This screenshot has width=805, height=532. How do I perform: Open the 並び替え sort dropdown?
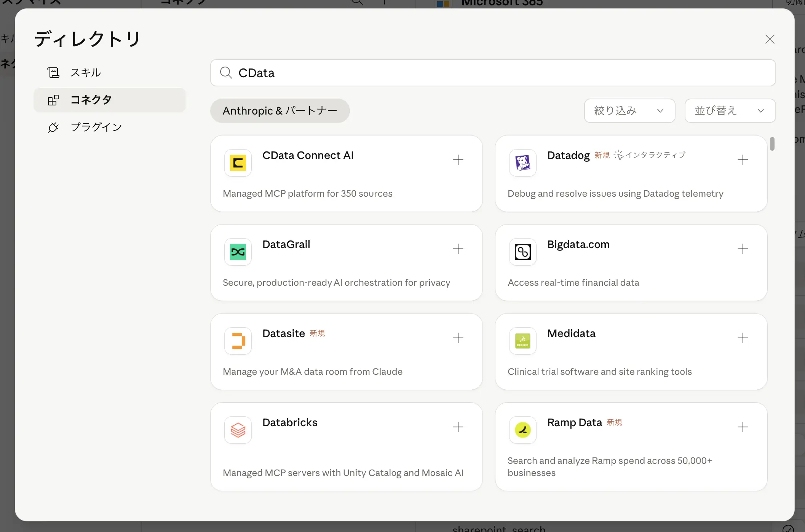point(730,111)
